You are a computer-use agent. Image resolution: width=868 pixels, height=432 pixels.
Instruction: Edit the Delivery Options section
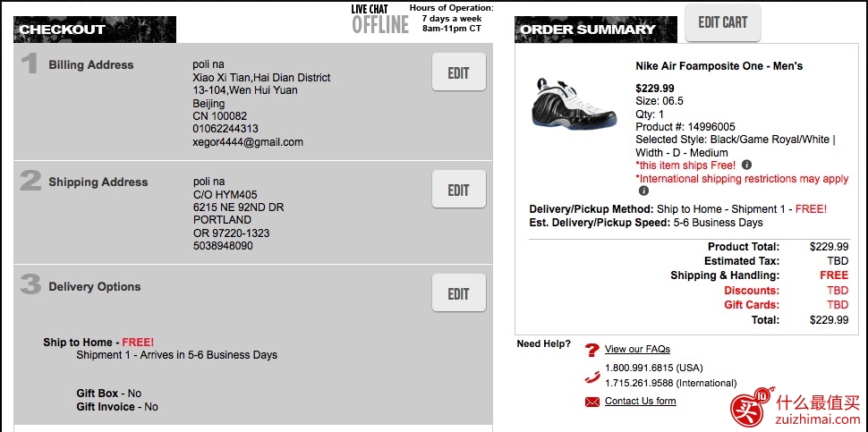(x=459, y=292)
